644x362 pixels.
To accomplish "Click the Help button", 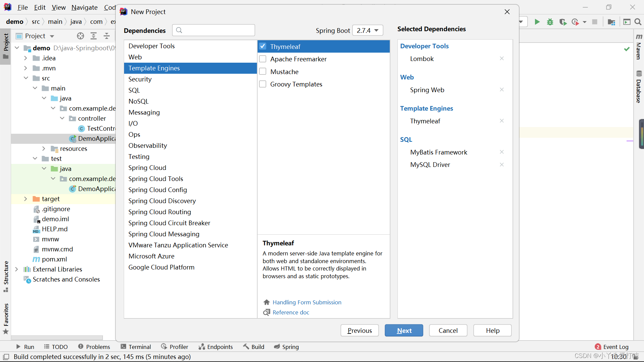I will [x=492, y=330].
